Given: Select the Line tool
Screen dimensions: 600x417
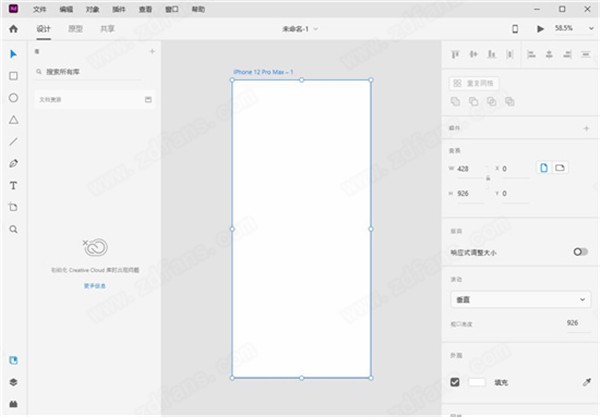Looking at the screenshot, I should click(13, 142).
